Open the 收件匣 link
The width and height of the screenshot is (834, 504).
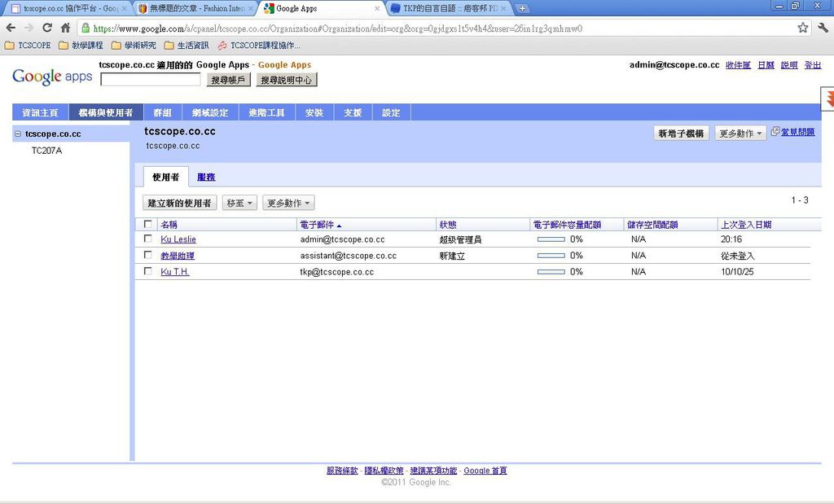coord(738,65)
